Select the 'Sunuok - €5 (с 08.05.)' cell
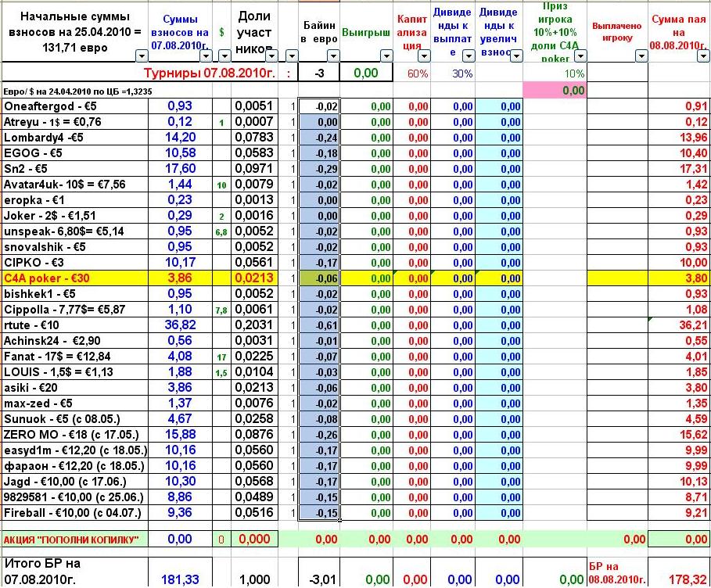Screen dimensions: 711x588 pos(75,419)
